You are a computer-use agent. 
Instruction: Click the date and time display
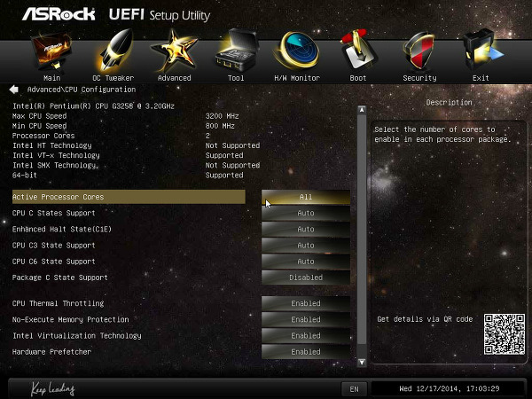(449, 389)
